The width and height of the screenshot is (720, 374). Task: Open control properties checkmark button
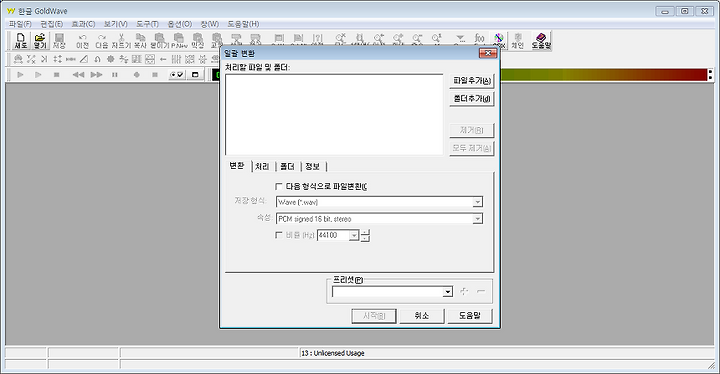(x=177, y=74)
